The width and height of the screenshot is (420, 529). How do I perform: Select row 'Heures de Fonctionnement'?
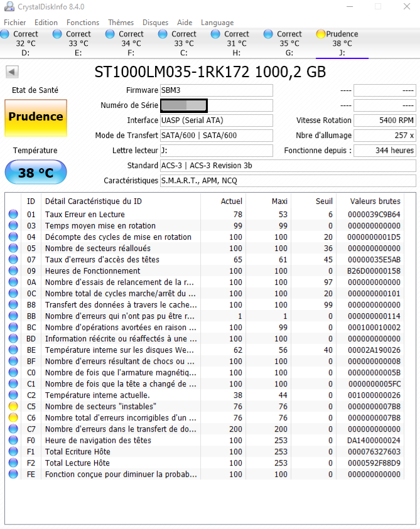click(205, 270)
